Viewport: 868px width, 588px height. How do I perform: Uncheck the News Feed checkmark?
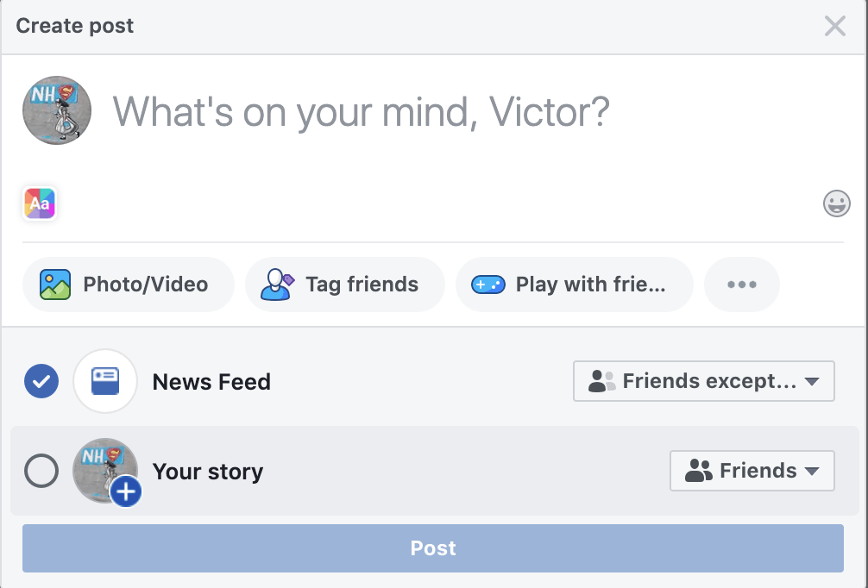[41, 381]
